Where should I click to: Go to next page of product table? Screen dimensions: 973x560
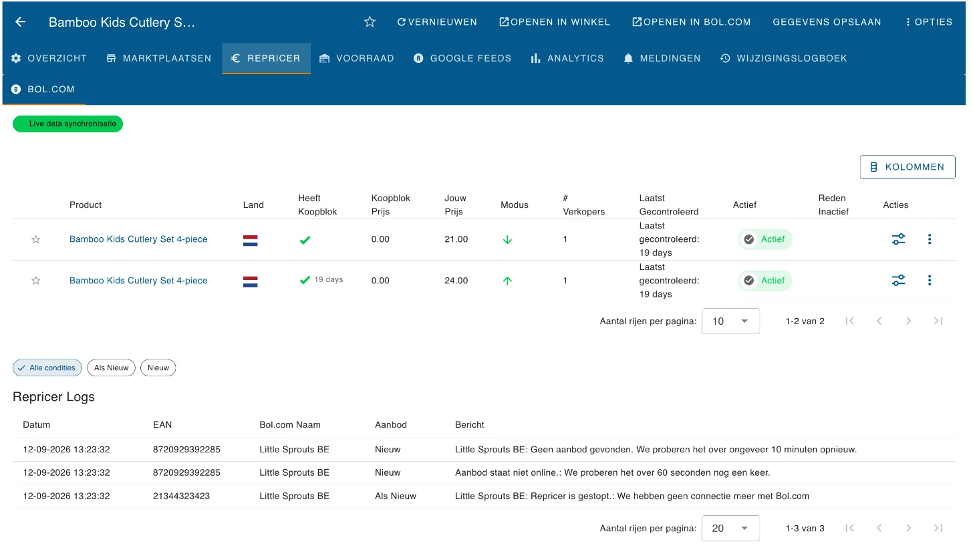point(909,321)
